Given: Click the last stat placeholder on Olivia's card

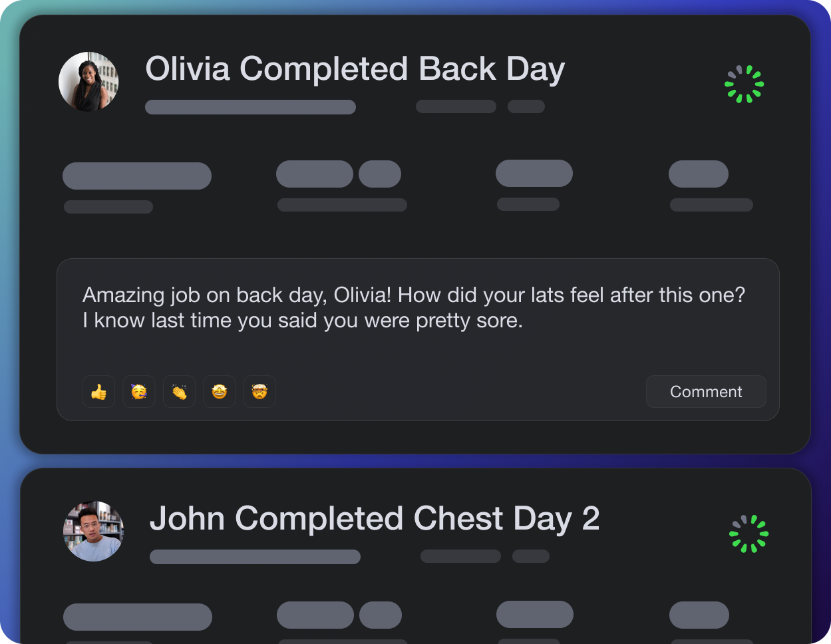Looking at the screenshot, I should coord(699,174).
